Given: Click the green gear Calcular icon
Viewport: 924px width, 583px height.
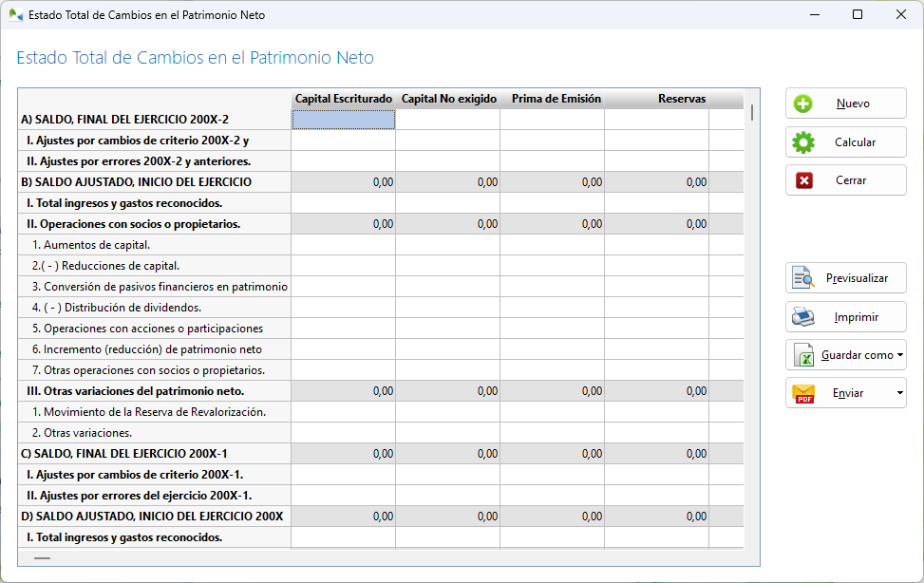Looking at the screenshot, I should click(803, 142).
